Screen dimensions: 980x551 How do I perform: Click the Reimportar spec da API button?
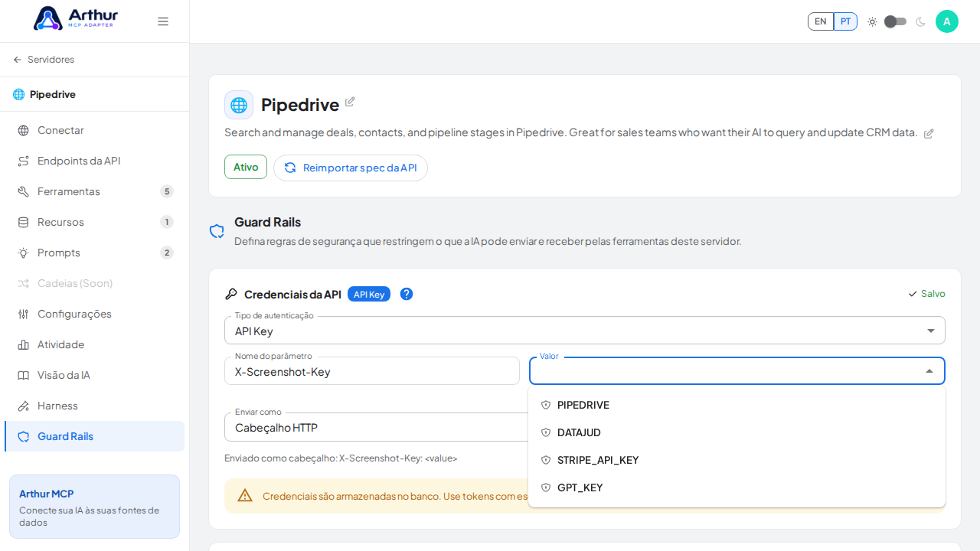click(351, 168)
